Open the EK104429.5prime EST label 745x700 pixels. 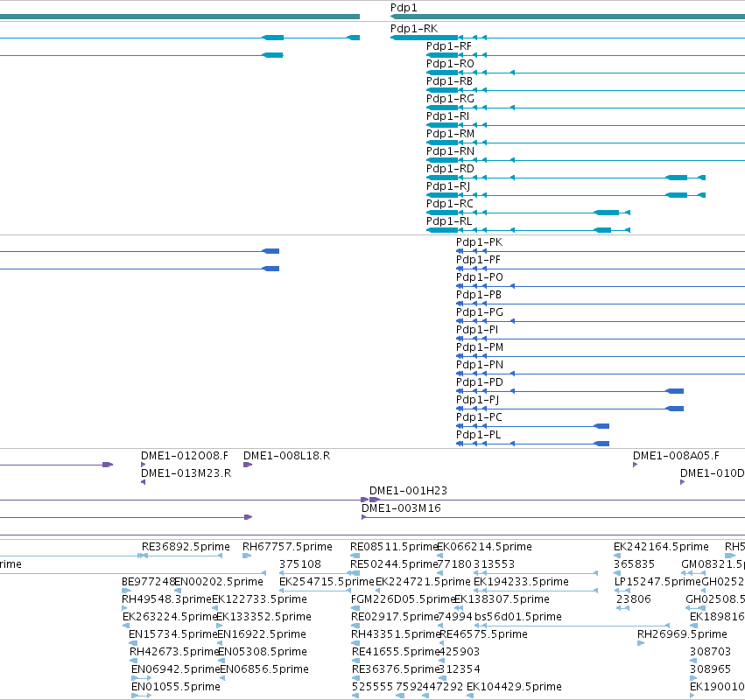pyautogui.click(x=514, y=687)
